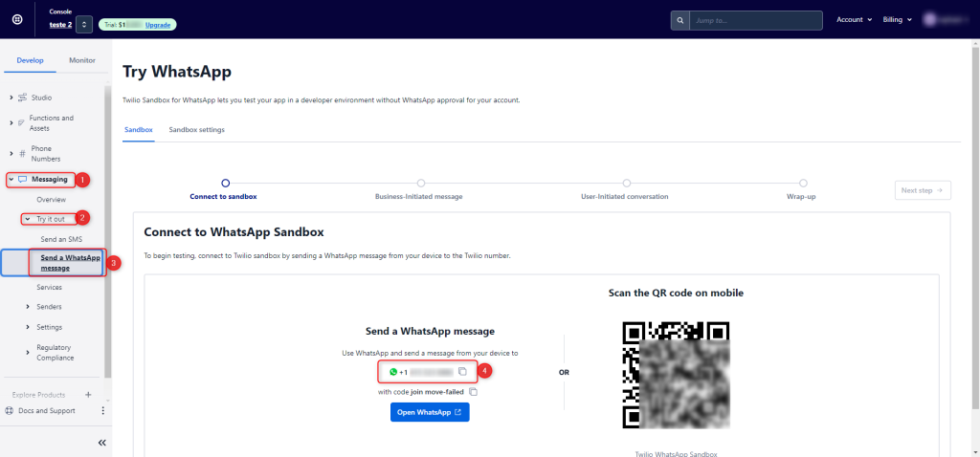The width and height of the screenshot is (980, 457).
Task: Collapse the Try it out chevron
Action: click(28, 219)
